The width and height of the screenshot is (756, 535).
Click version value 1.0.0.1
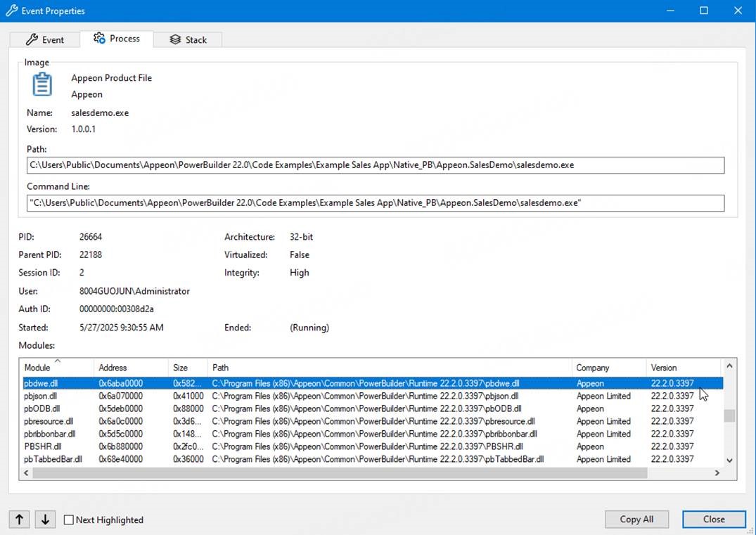click(x=84, y=129)
